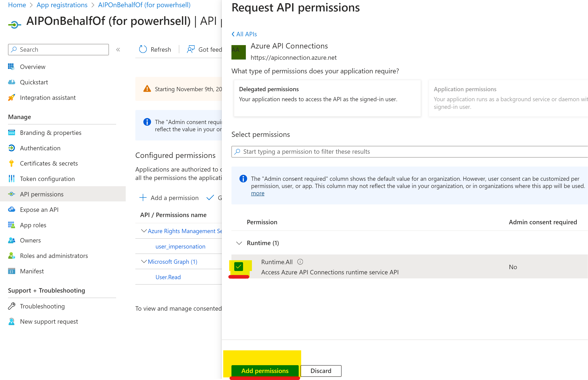
Task: Click the Roles and administrators icon
Action: [x=11, y=256]
